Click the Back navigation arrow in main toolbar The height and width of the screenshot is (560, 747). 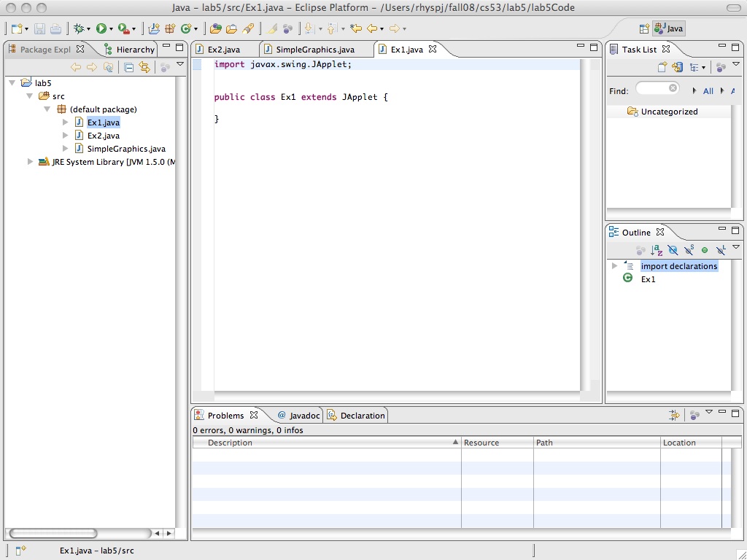click(372, 28)
